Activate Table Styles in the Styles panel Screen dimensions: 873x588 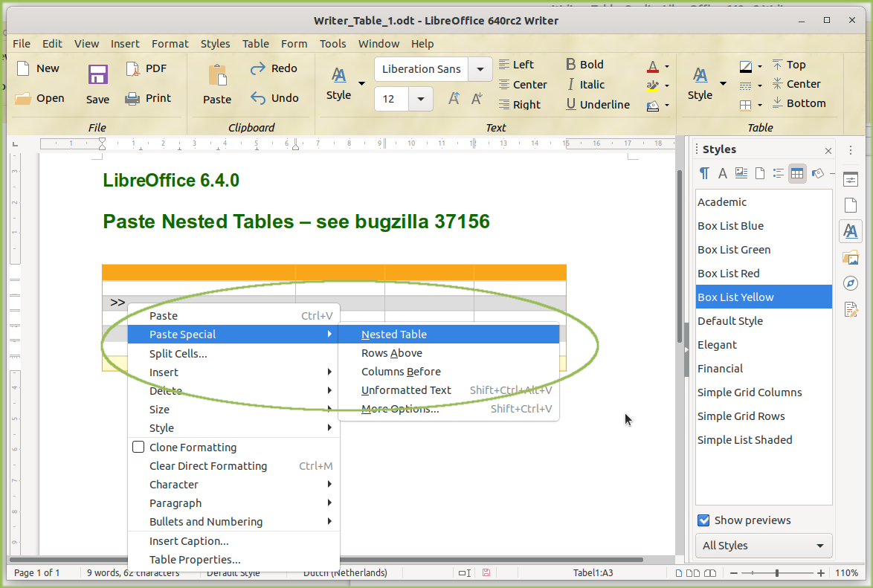click(x=796, y=173)
